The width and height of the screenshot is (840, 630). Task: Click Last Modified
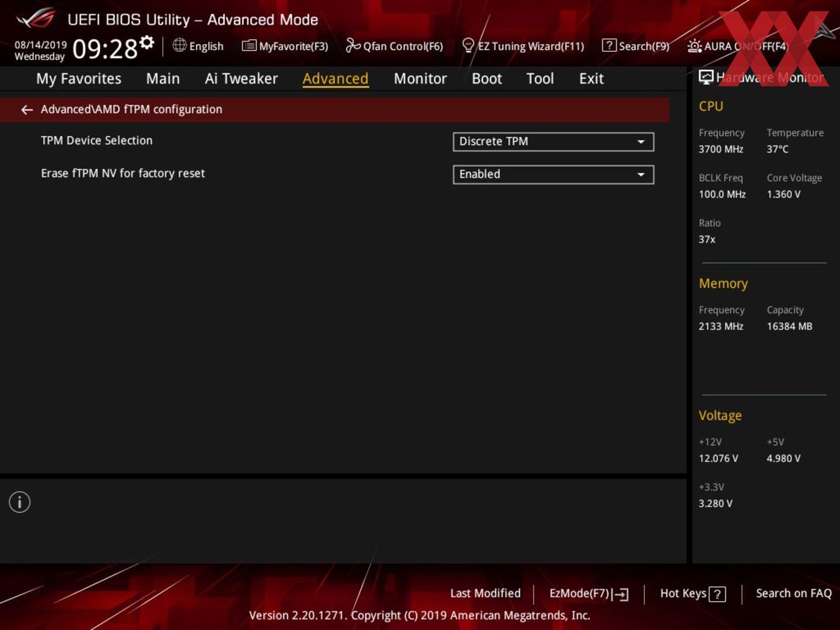tap(485, 594)
